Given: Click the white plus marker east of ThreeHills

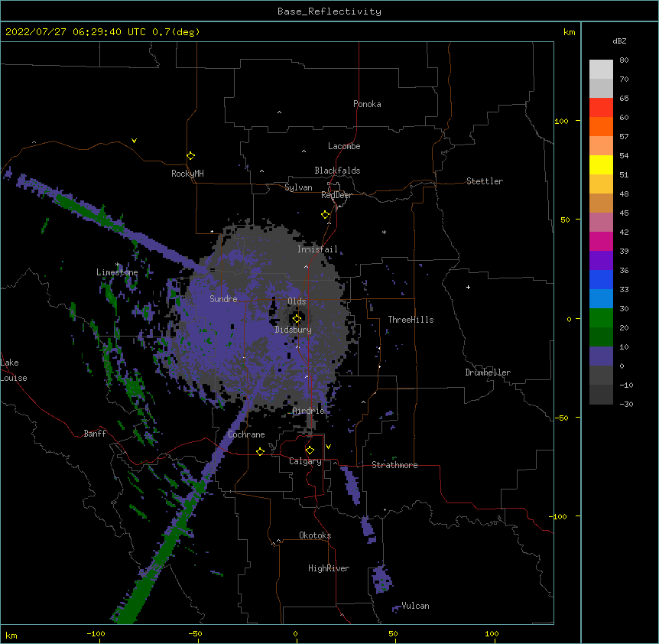Looking at the screenshot, I should [468, 287].
